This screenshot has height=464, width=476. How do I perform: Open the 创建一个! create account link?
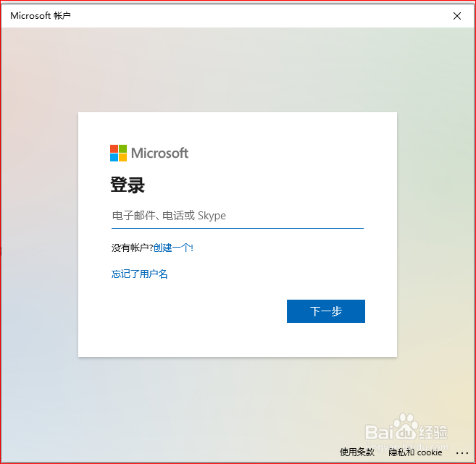tap(173, 248)
